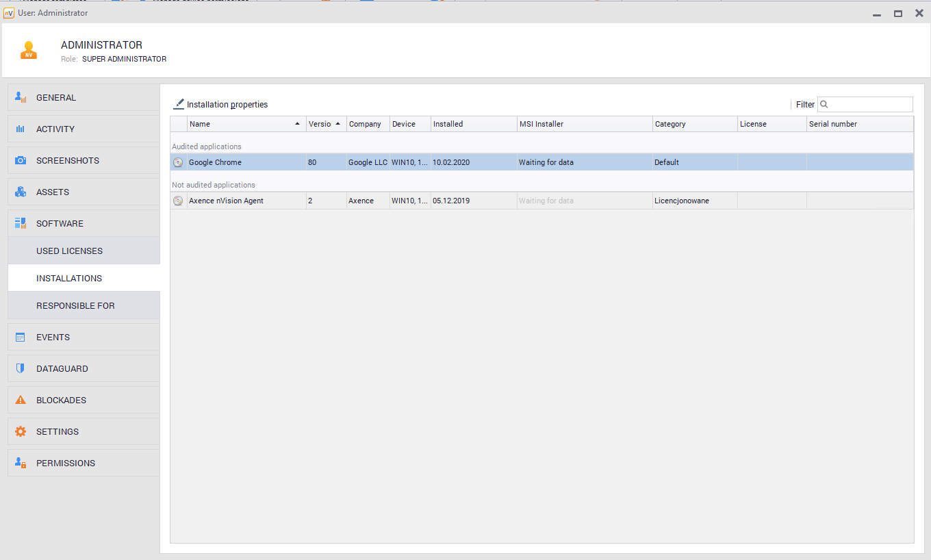The height and width of the screenshot is (560, 931).
Task: Select the Axence nVision Agent row
Action: (226, 201)
